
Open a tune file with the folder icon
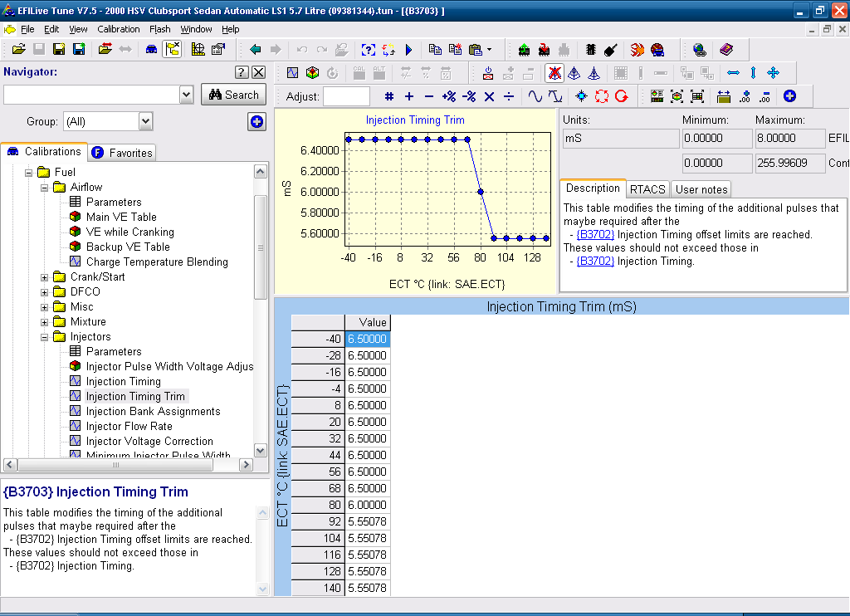[19, 50]
